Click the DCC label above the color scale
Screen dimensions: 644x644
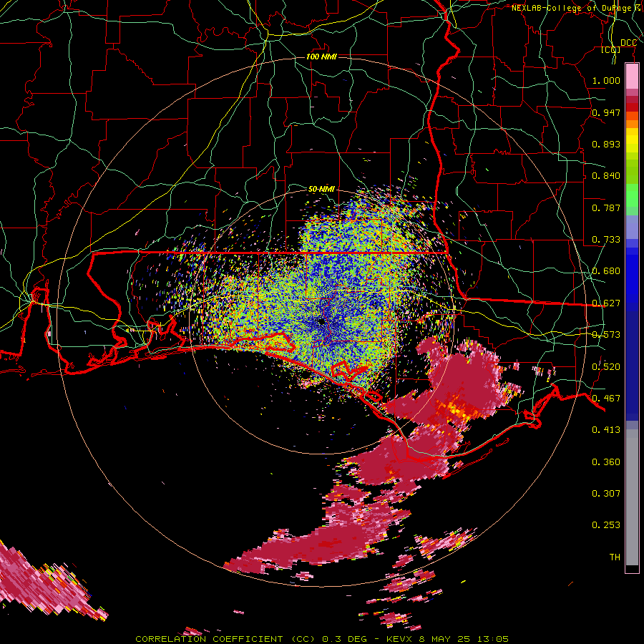[x=628, y=43]
